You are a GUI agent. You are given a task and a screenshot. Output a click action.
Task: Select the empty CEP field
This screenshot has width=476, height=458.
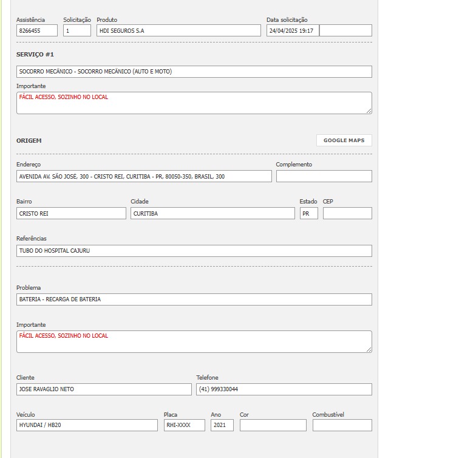tap(347, 213)
